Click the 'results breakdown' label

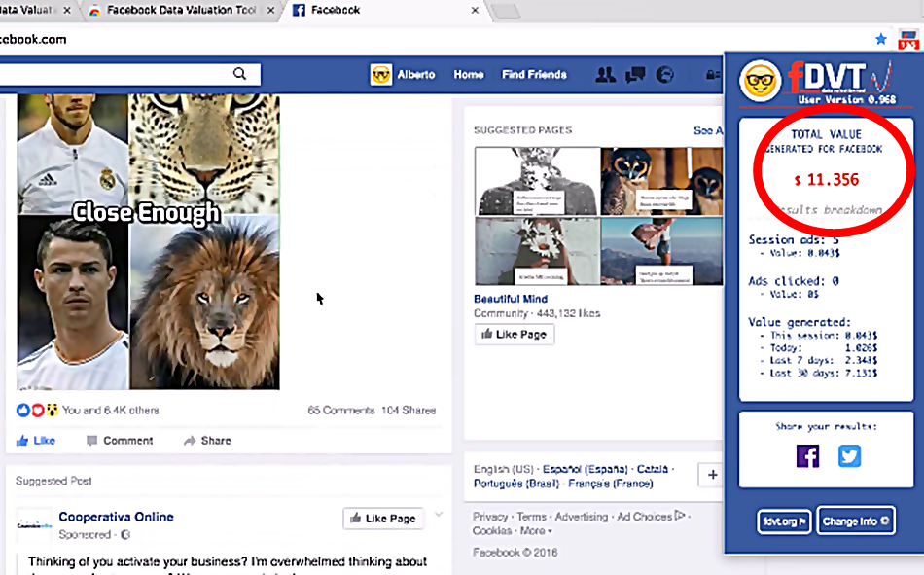coord(830,210)
